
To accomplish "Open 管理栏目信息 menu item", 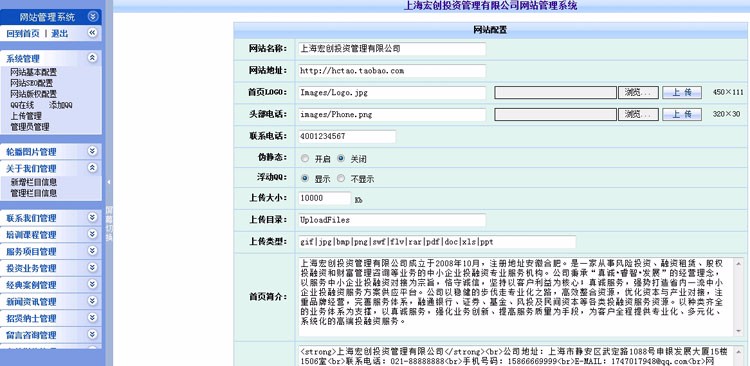I will pyautogui.click(x=33, y=193).
